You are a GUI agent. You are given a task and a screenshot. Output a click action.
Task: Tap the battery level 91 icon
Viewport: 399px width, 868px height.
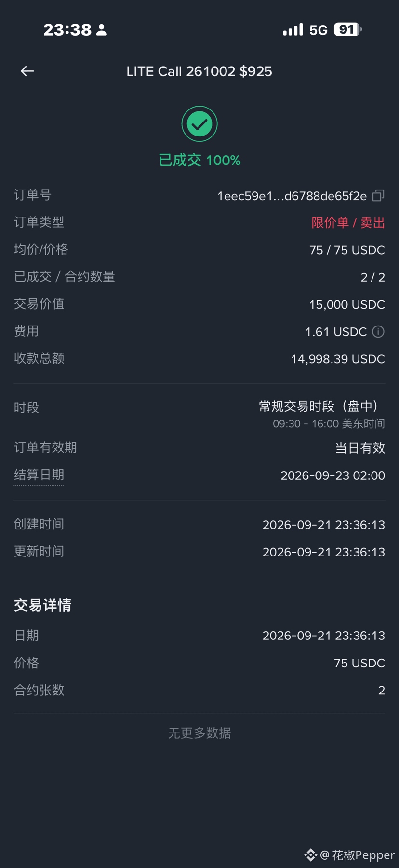click(348, 30)
